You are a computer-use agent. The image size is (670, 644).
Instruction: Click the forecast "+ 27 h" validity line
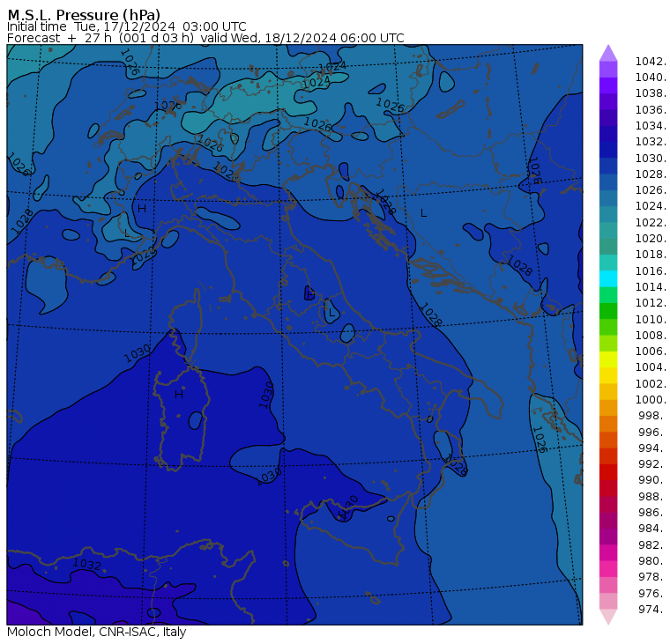205,38
